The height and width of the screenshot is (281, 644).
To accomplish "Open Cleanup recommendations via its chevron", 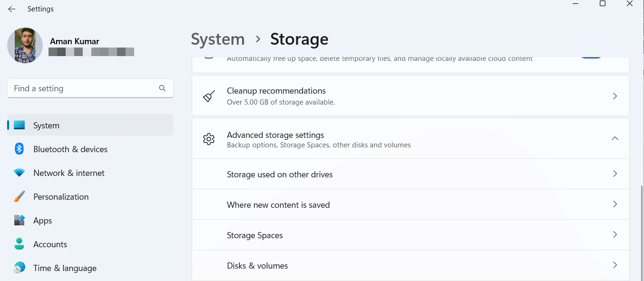I will click(x=615, y=96).
